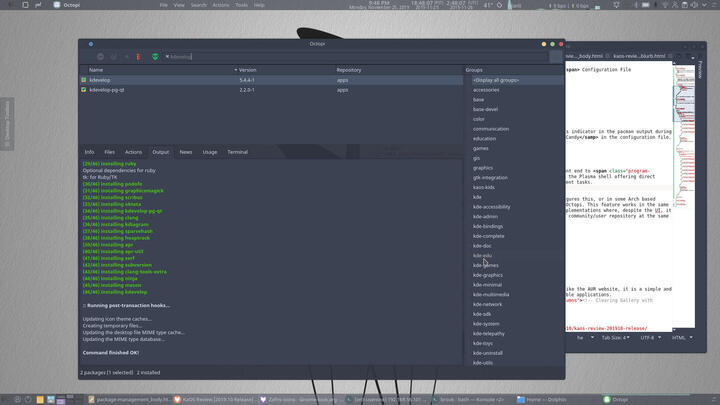Select the kde-telepathy group

click(489, 334)
